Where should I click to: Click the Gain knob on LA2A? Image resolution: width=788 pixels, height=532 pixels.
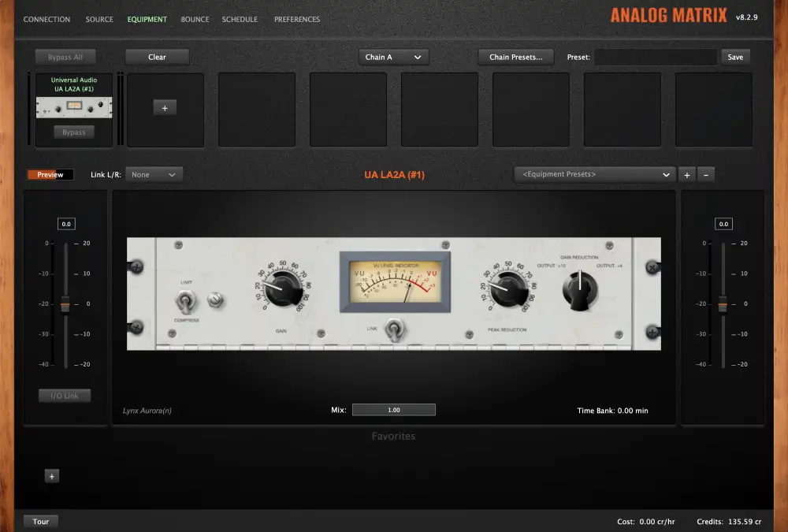coord(283,290)
